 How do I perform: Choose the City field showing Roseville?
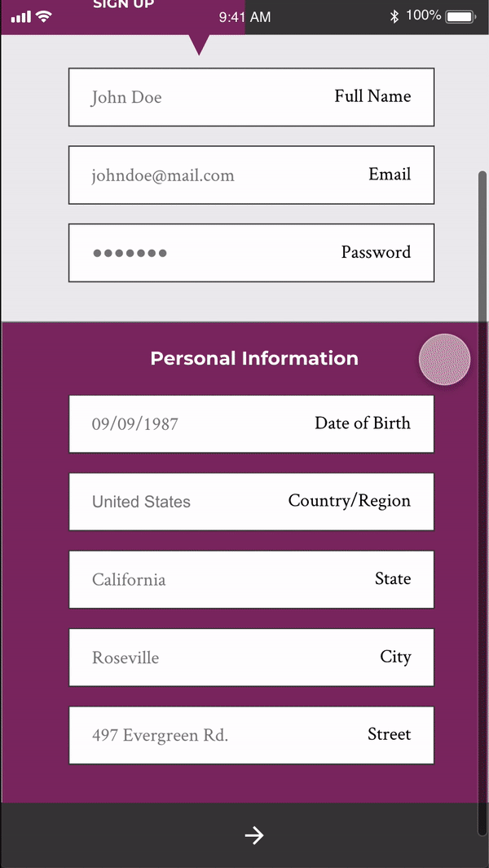tap(251, 658)
